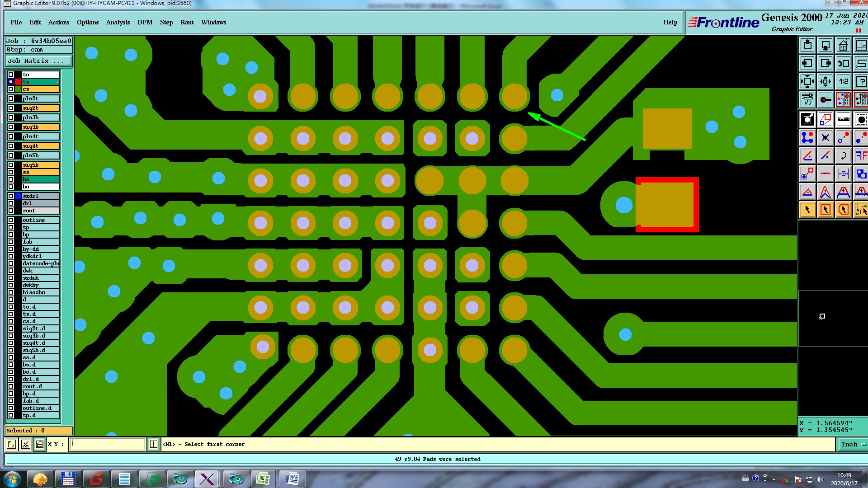Select the rotate feature tool icon
Viewport: 868px width, 488px height.
click(x=843, y=156)
